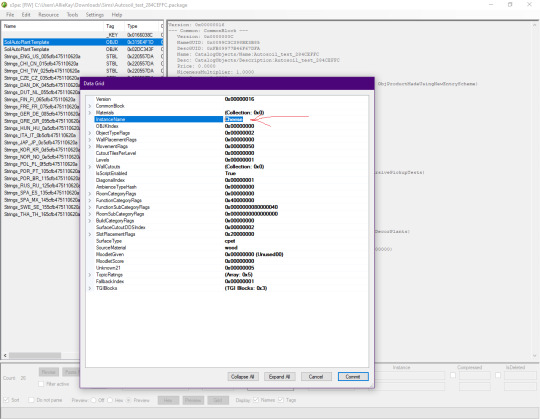Select the Hex preview radio button
Image resolution: width=540 pixels, height=419 pixels.
[110, 400]
